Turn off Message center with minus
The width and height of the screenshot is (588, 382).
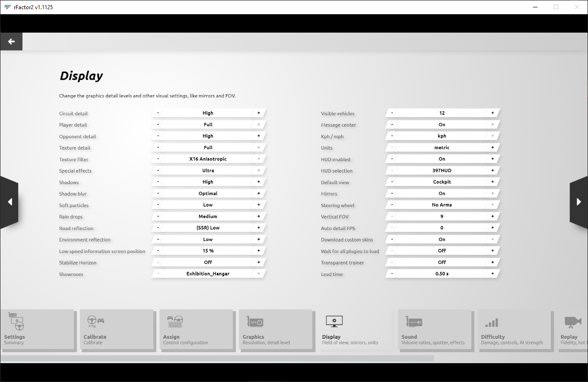(x=392, y=124)
